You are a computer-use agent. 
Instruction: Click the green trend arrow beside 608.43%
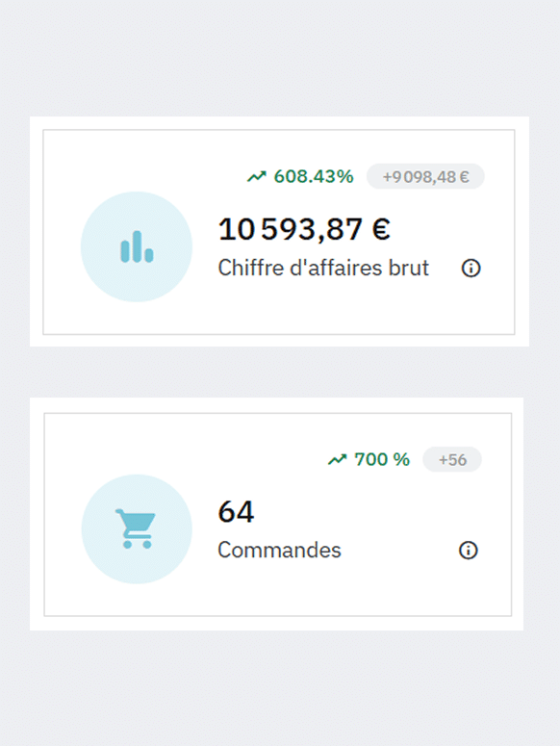[x=257, y=177]
